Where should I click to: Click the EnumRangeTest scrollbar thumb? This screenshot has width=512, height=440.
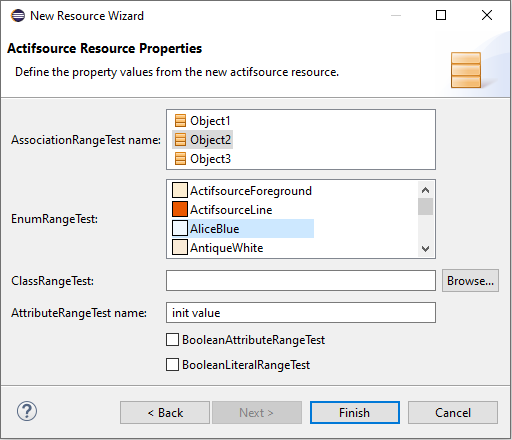coord(425,207)
